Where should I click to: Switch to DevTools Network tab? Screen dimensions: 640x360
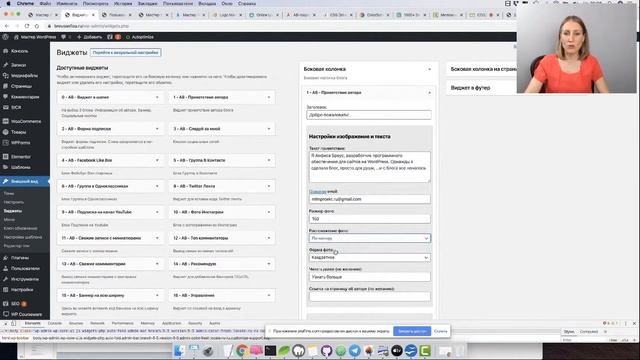[x=97, y=323]
